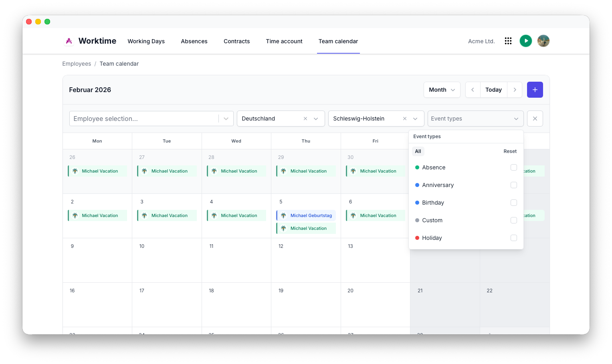Remove the Deutschland country selection
Image resolution: width=612 pixels, height=364 pixels.
(x=305, y=119)
